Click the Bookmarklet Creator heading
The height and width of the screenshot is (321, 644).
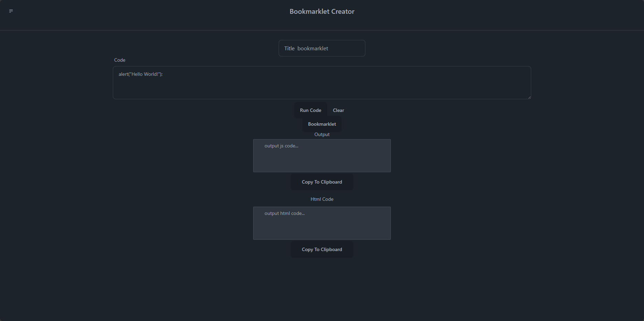(322, 11)
